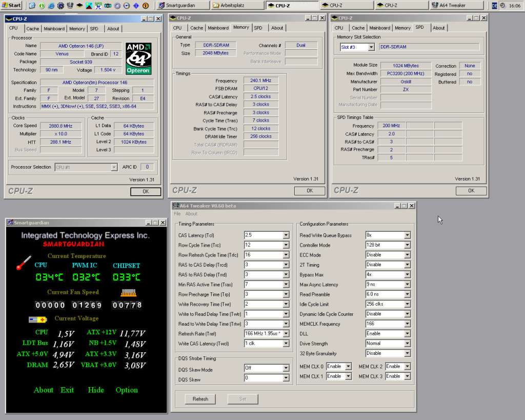
Task: Expand the CAS Latency (Tcl) dropdown
Action: (x=286, y=235)
